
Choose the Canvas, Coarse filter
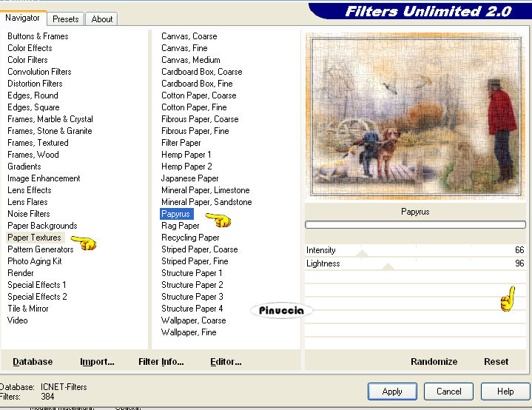189,36
